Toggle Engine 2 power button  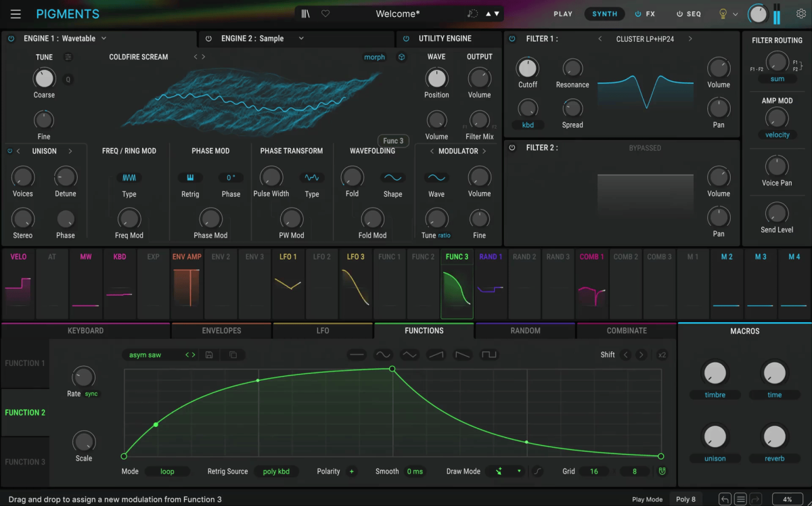[x=208, y=39]
